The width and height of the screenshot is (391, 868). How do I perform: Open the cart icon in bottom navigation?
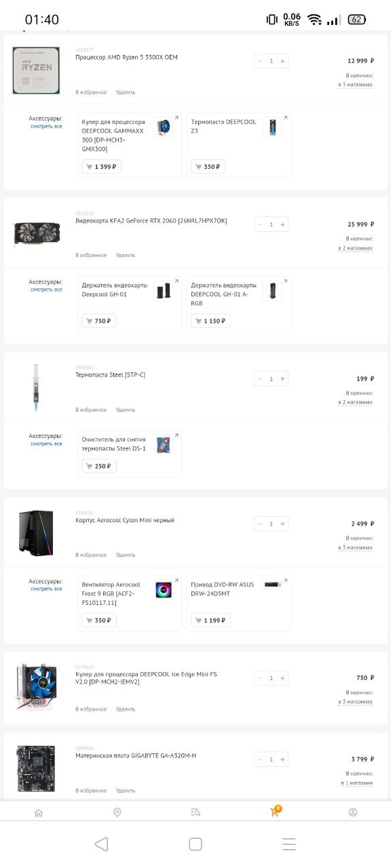click(274, 812)
